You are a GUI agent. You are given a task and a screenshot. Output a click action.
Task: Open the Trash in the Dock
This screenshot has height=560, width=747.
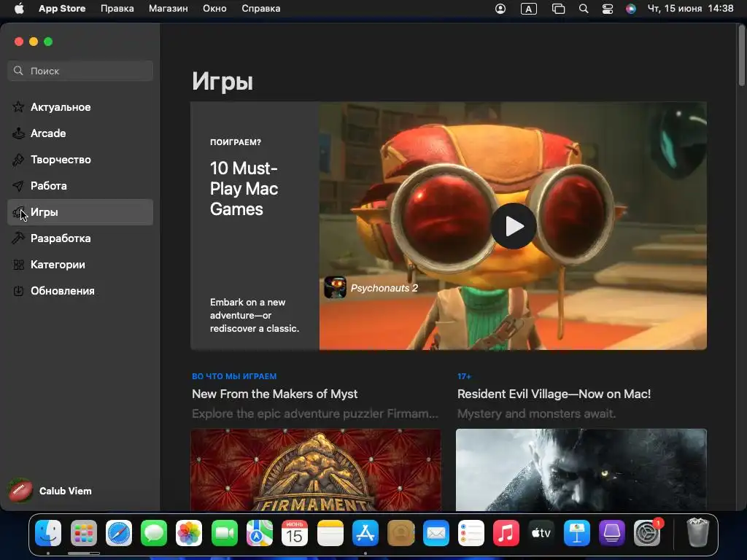(697, 533)
